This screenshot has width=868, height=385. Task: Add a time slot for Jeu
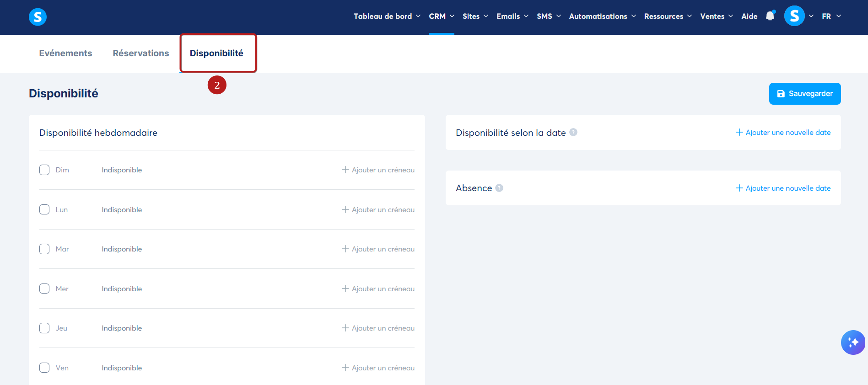(378, 328)
